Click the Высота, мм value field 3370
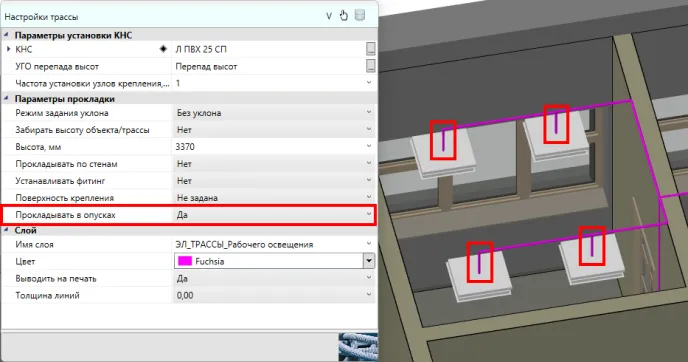Viewport: 688px width, 362px height. coord(274,147)
